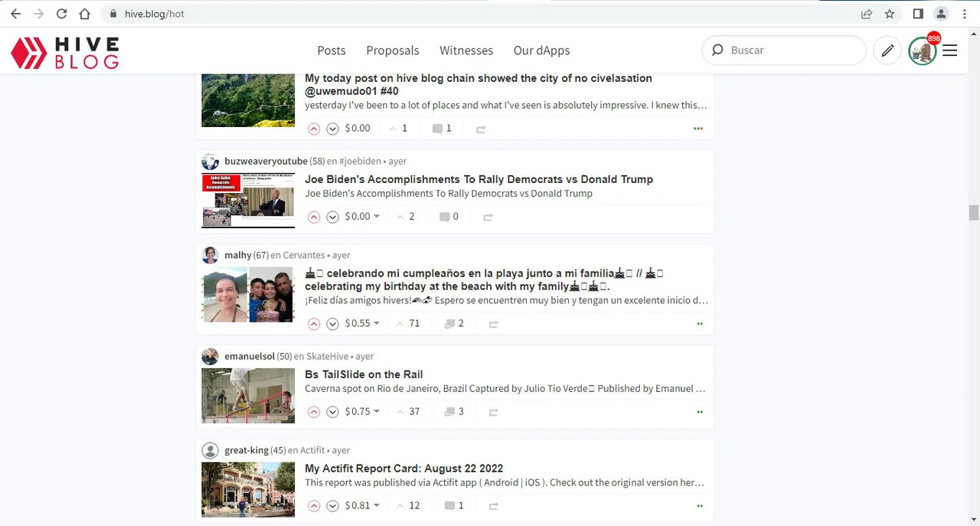
Task: Visit emanuelsol's profile
Action: [x=250, y=357]
